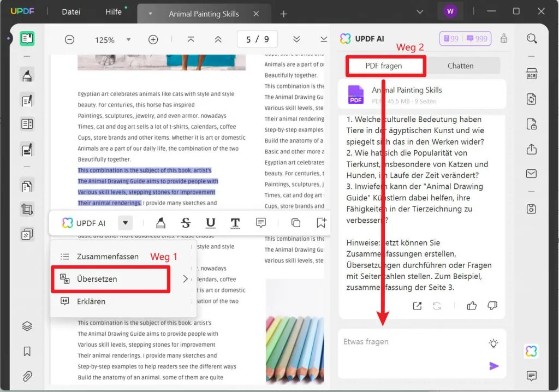Expand the tabs overflow chevron in title bar

420,12
